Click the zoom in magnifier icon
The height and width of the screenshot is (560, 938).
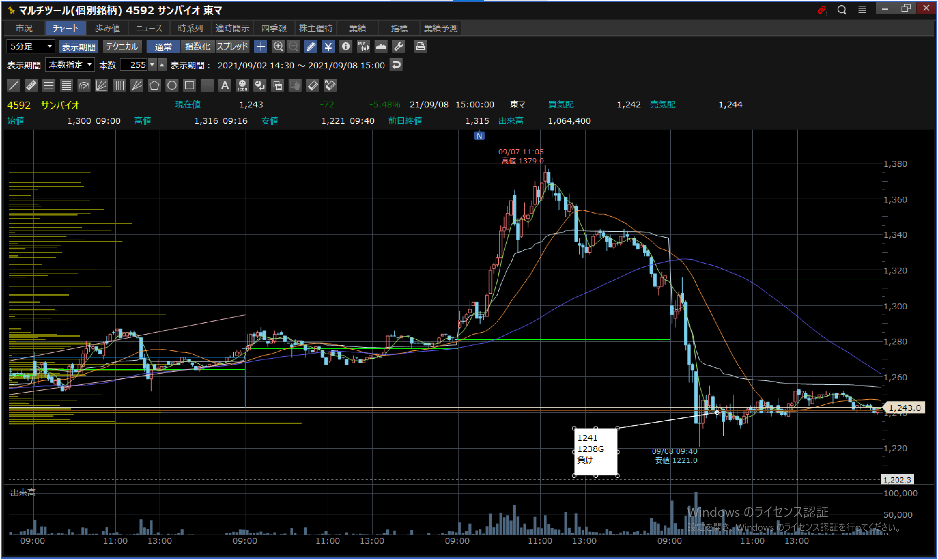pos(278,47)
